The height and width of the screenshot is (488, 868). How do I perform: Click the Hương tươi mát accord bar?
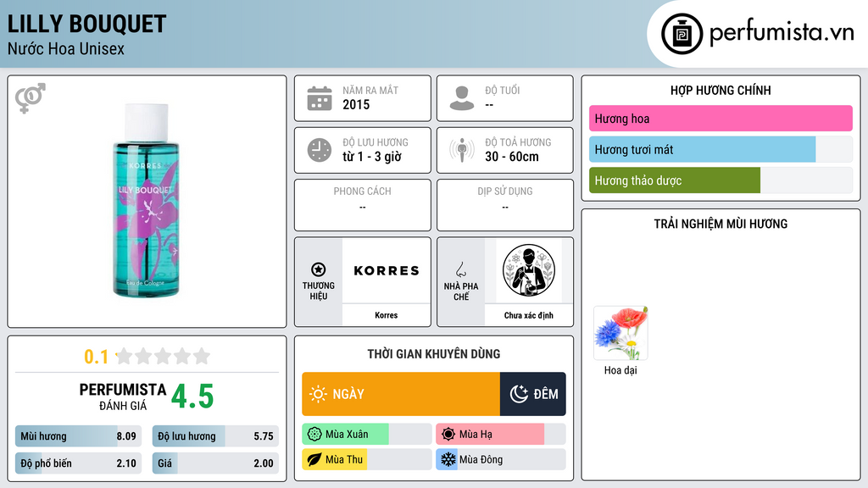point(721,149)
